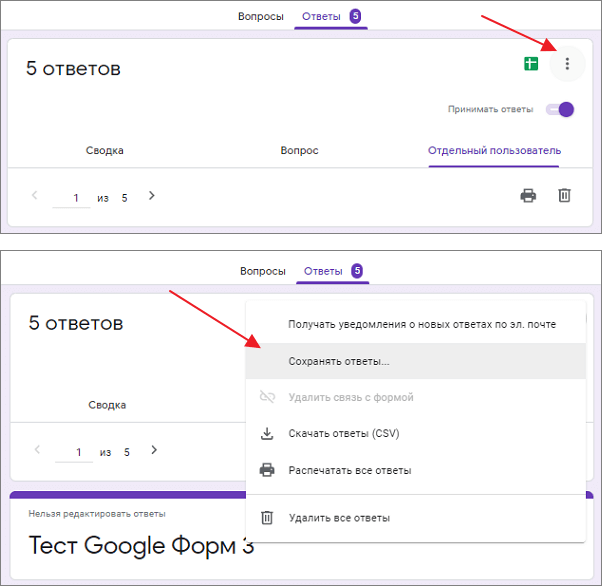Click the trash icon to delete this response
The image size is (602, 588).
pyautogui.click(x=564, y=195)
